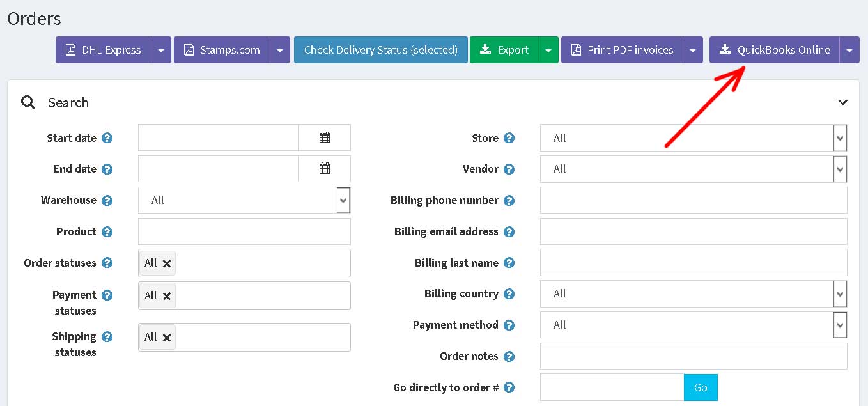Click the Billing country help icon

[x=509, y=294]
